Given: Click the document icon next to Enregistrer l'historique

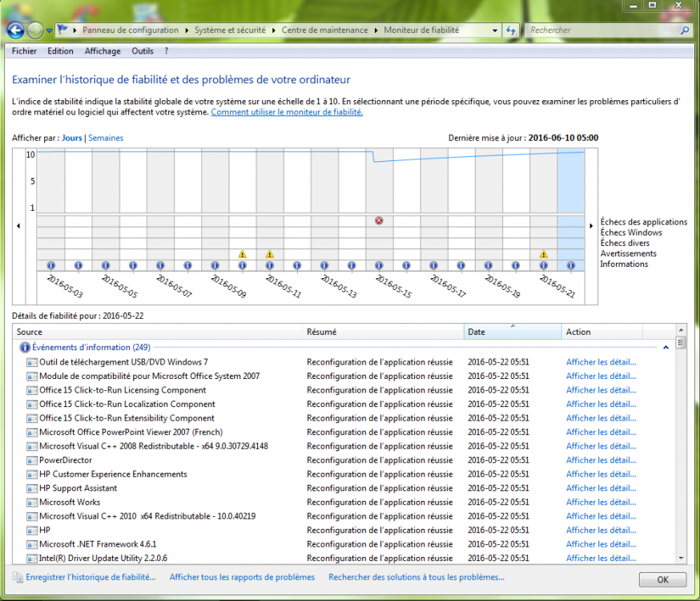Looking at the screenshot, I should [18, 577].
